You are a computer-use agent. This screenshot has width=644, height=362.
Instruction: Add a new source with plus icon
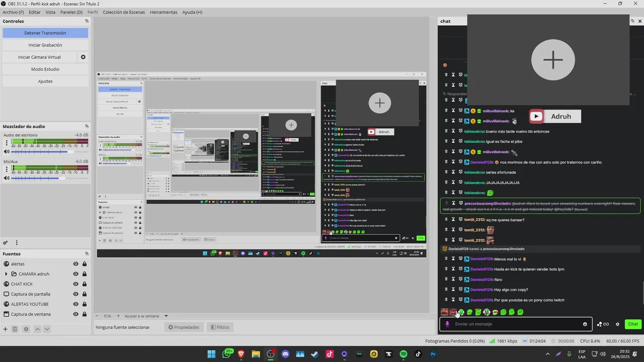[x=6, y=329]
